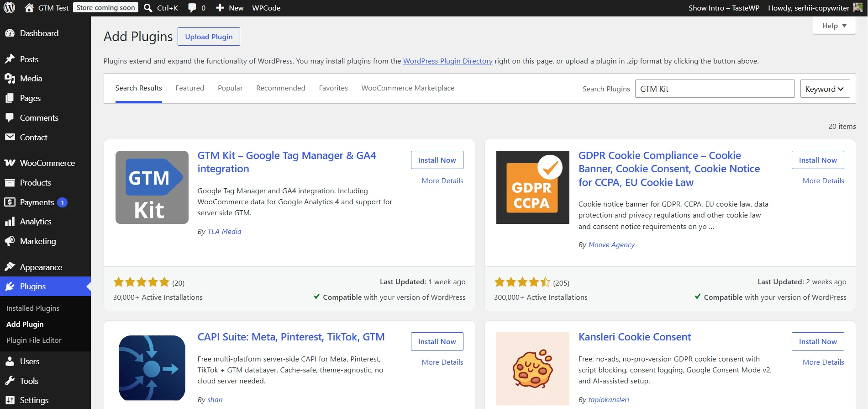Switch to the Popular tab
868x409 pixels.
coord(230,88)
